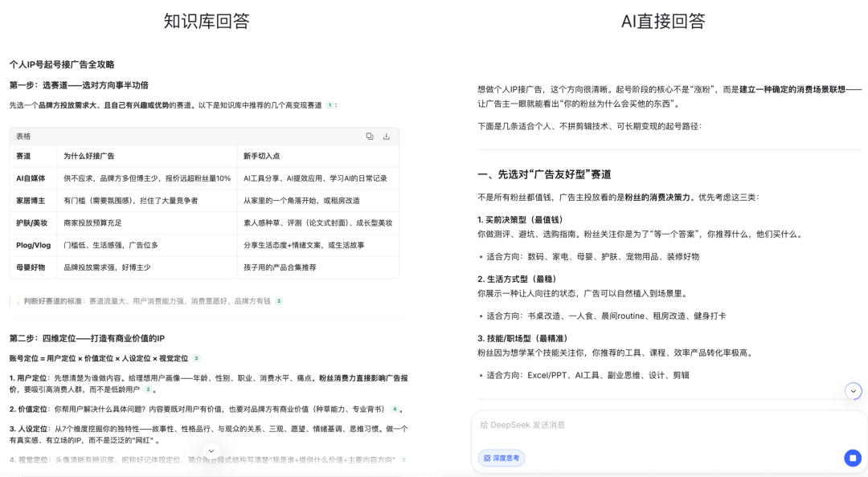
Task: Download the table via the download icon
Action: point(387,137)
